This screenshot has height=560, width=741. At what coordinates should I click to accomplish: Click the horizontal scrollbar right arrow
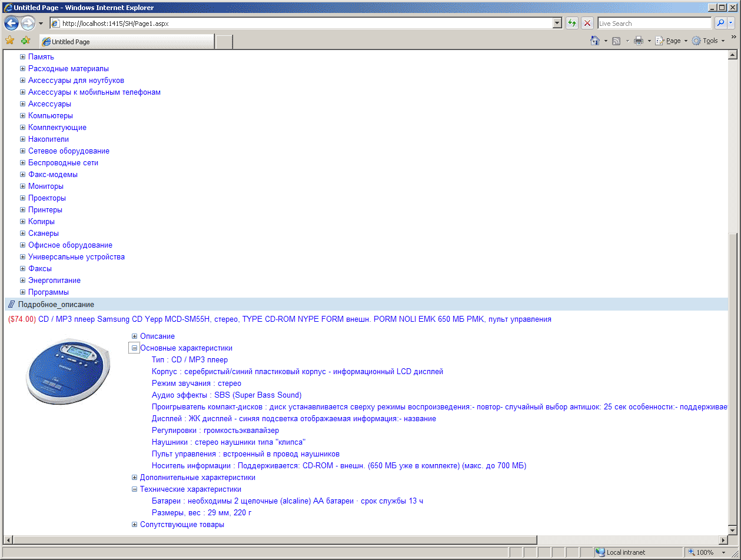723,540
